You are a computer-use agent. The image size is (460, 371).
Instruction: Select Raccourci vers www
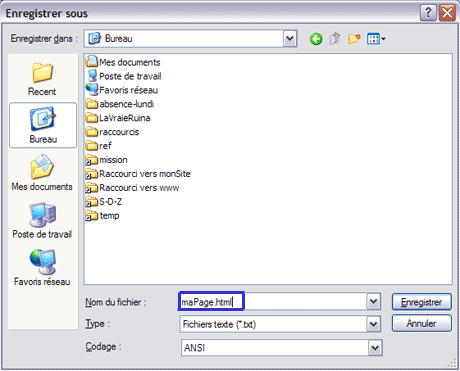point(132,188)
